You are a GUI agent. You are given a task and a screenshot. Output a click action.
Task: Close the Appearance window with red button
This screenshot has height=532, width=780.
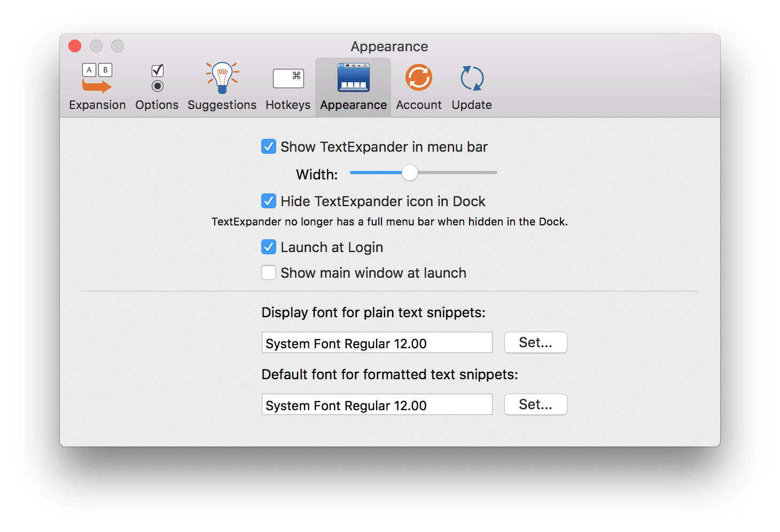click(75, 46)
